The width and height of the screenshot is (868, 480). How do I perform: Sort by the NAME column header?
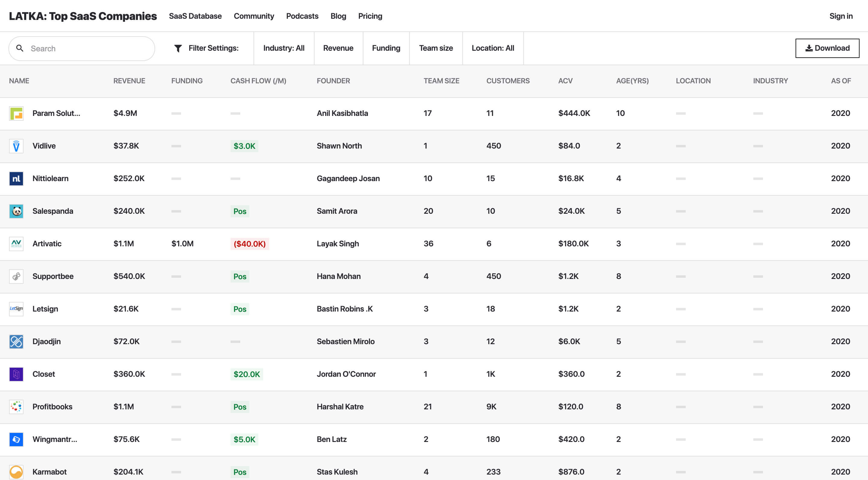click(19, 81)
